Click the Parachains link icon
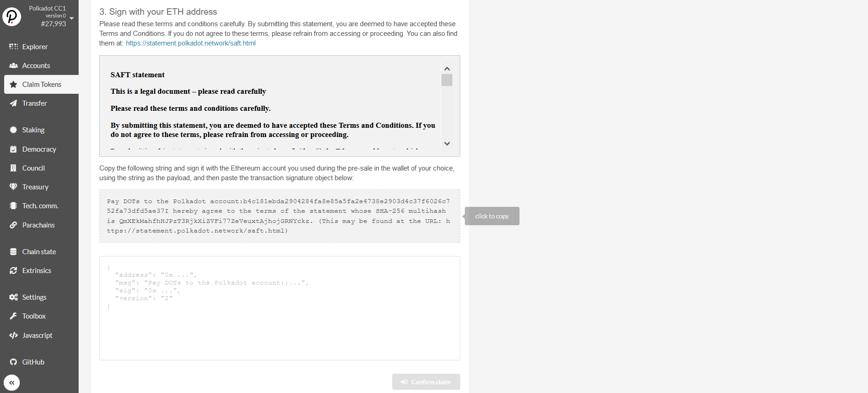 click(x=13, y=225)
